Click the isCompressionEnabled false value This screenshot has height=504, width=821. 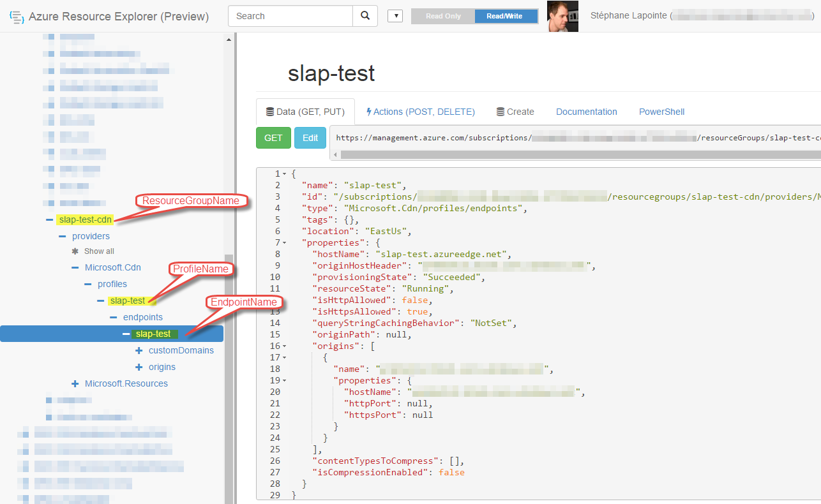click(451, 473)
